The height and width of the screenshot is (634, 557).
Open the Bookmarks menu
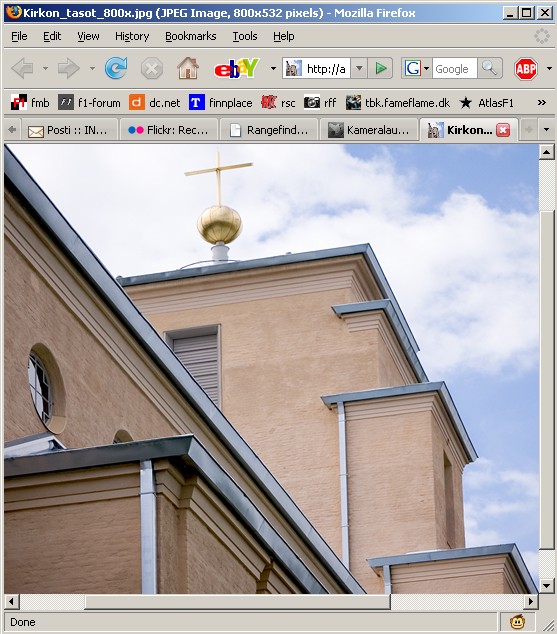[190, 36]
